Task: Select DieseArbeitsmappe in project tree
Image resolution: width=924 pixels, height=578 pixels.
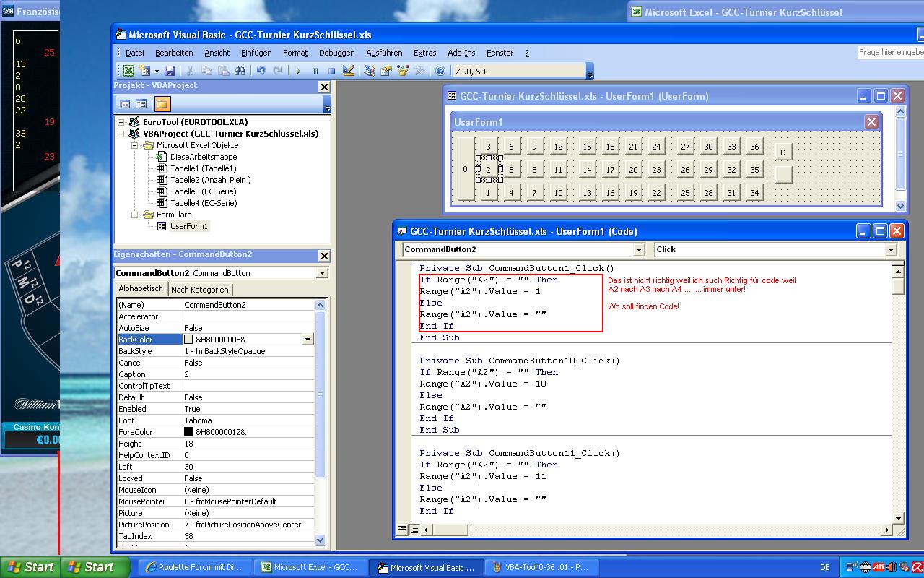Action: (x=204, y=157)
